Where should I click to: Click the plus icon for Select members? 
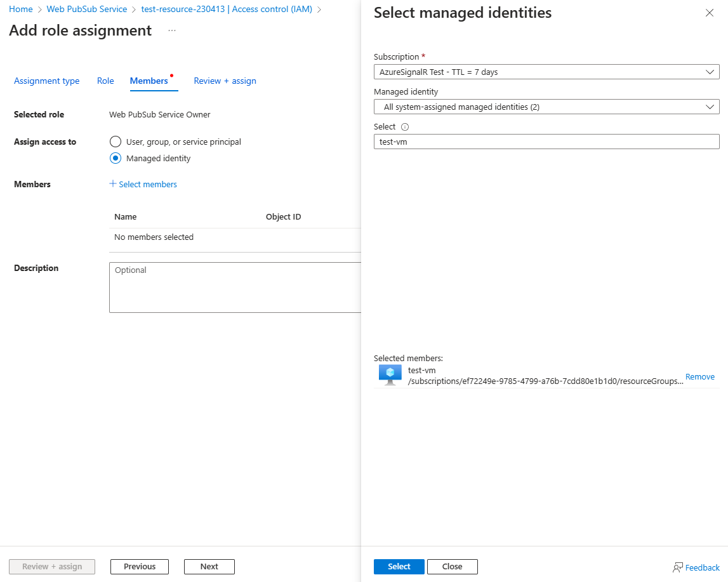pos(113,184)
